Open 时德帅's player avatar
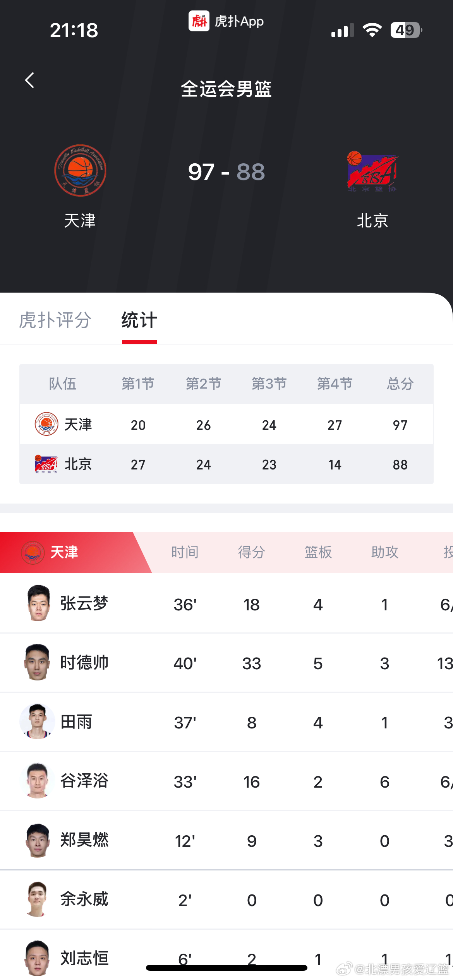 coord(37,663)
